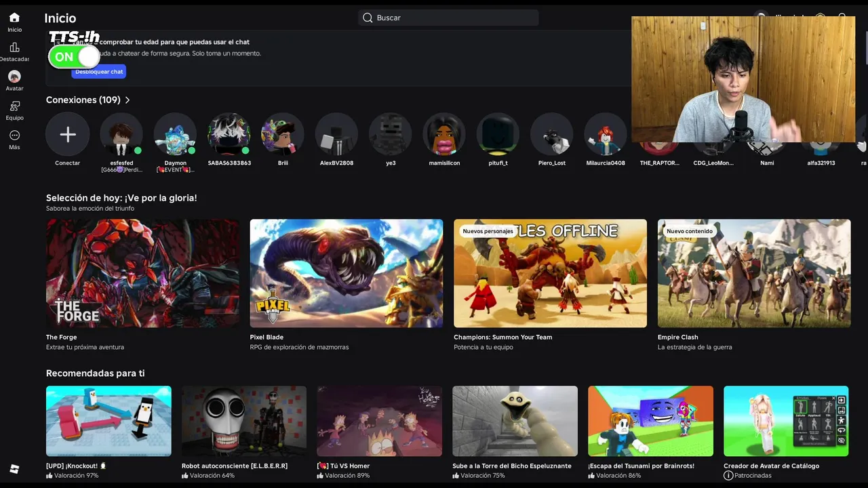Viewport: 868px width, 488px height.
Task: Open AlexBV2808's avatar
Action: (x=336, y=134)
